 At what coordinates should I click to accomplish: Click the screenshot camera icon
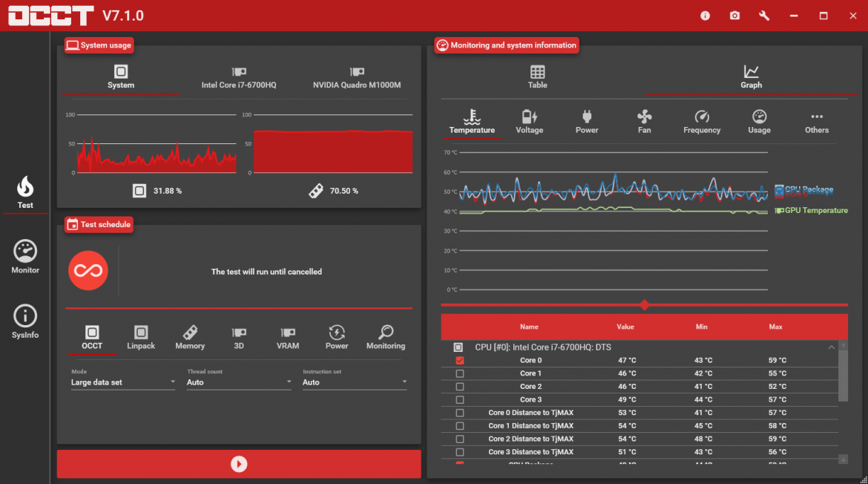734,16
